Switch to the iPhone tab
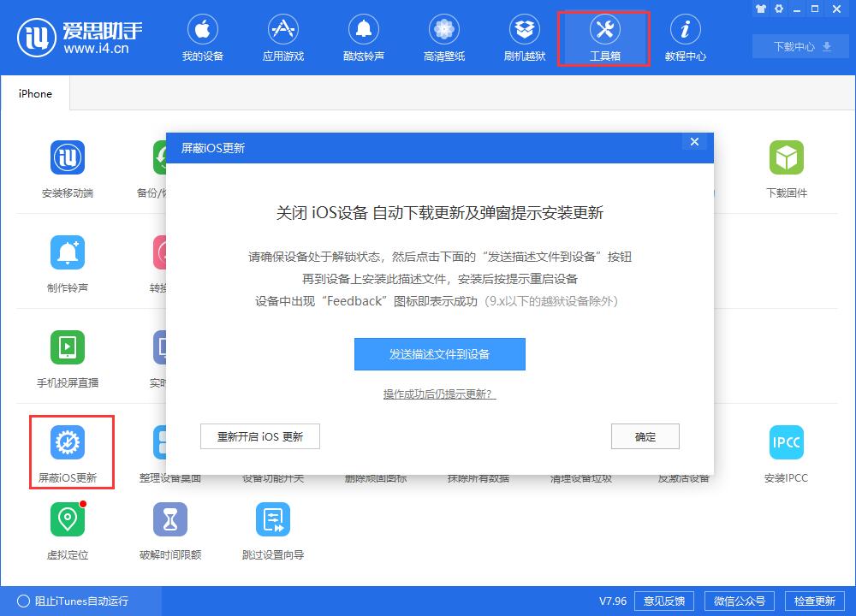 click(34, 94)
